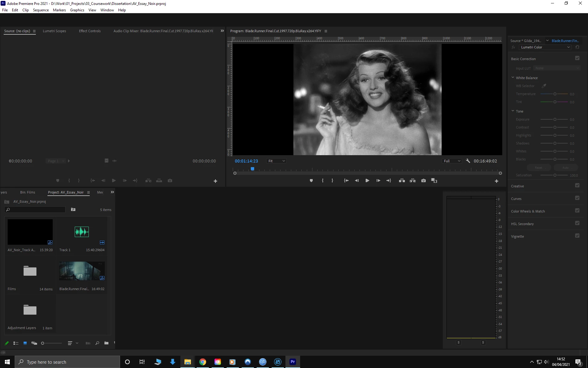Click the Find magnifier in Project panel
Viewport: 588px width, 368px height.
click(x=97, y=343)
